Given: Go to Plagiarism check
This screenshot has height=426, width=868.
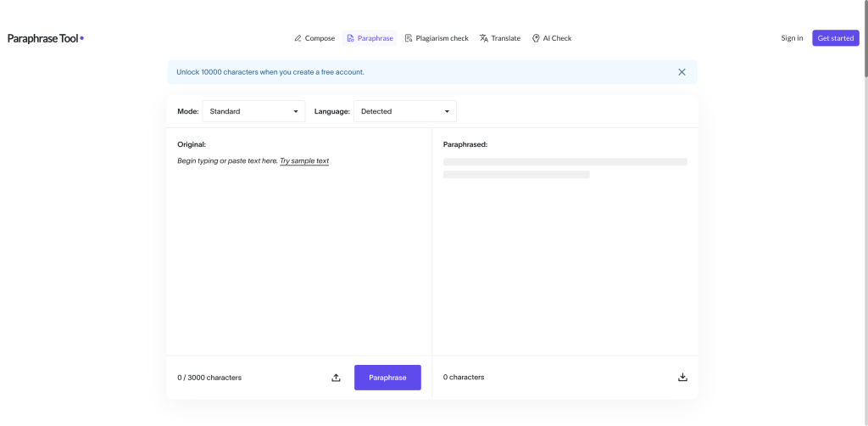Looking at the screenshot, I should click(x=437, y=38).
